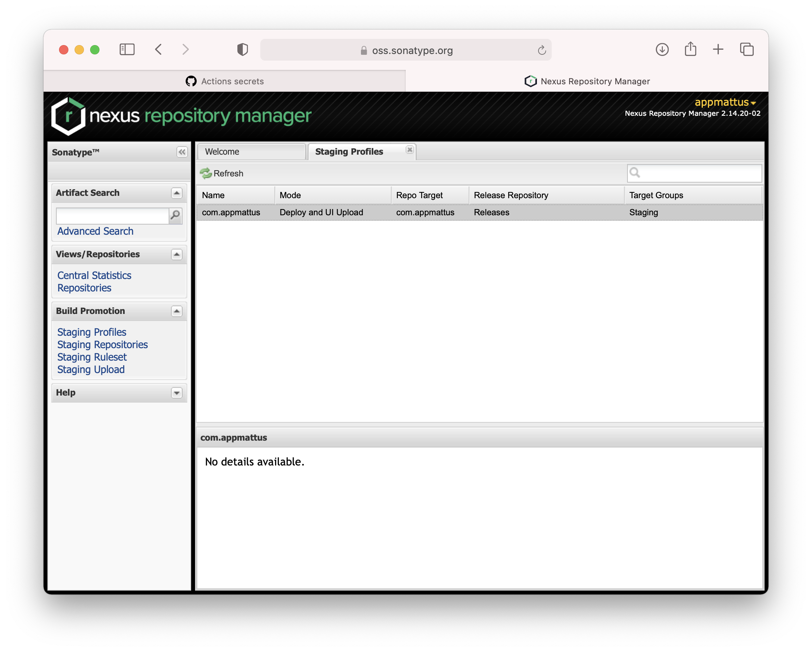The height and width of the screenshot is (652, 812).
Task: Open Staging Repositories from Build Promotion
Action: tap(102, 345)
